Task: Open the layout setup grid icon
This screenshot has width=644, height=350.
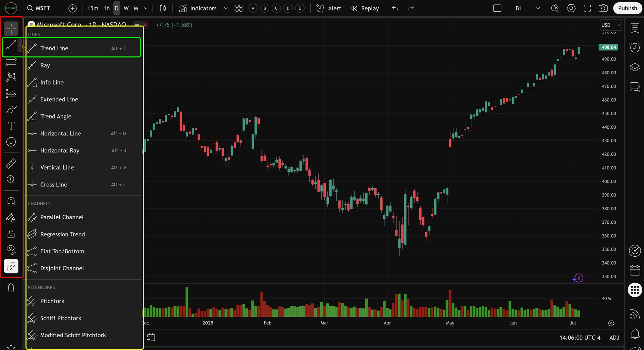Action: click(239, 8)
